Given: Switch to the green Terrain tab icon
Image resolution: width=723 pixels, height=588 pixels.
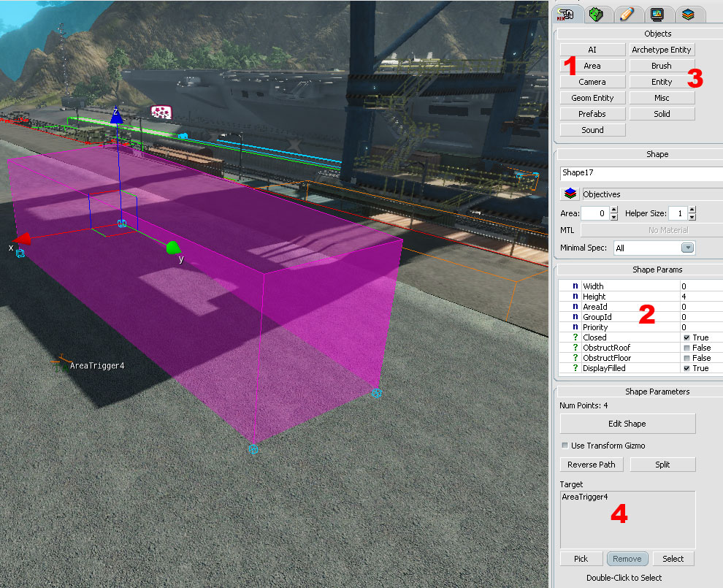Looking at the screenshot, I should coord(597,14).
